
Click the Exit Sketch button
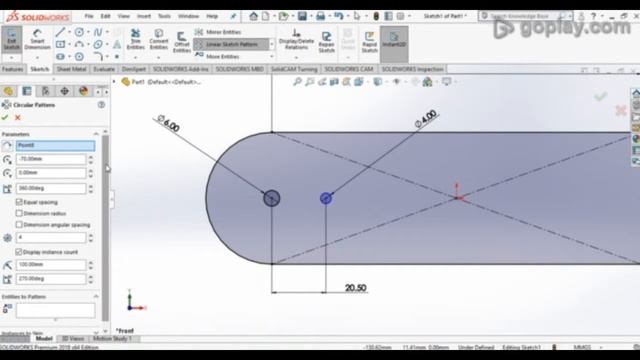11,39
